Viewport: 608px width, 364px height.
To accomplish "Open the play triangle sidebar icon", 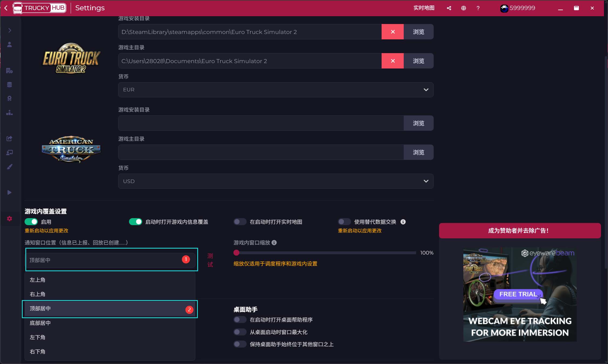I will (9, 192).
